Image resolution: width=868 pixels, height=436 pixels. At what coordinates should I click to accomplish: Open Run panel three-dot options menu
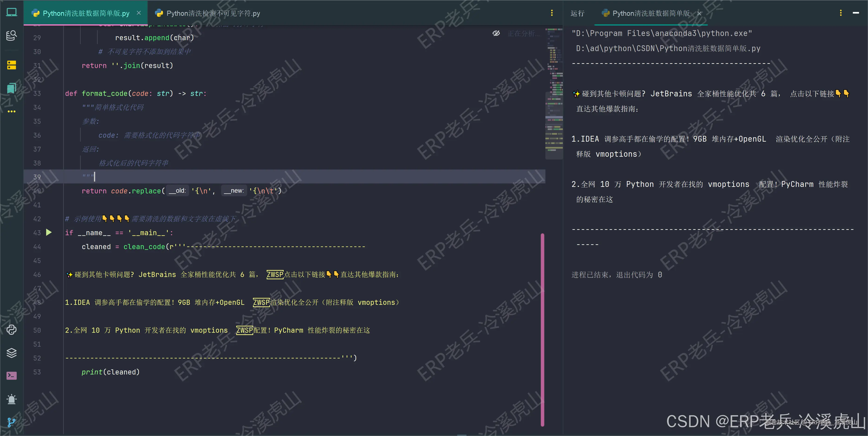(x=841, y=13)
